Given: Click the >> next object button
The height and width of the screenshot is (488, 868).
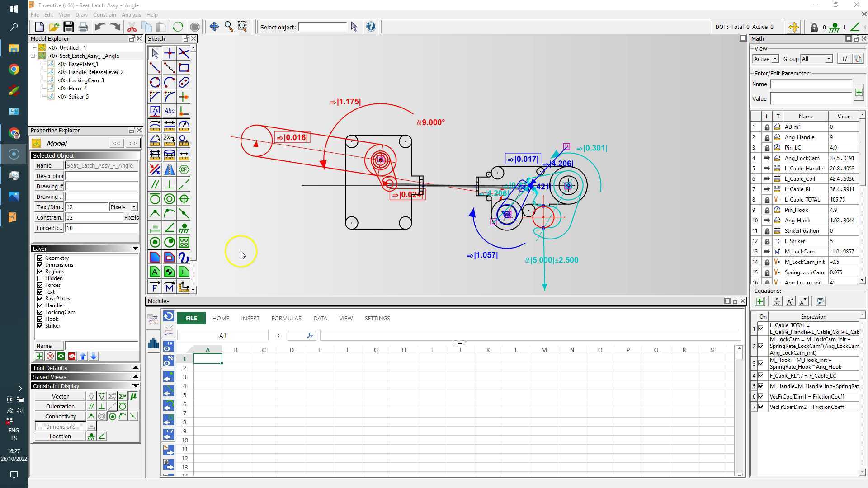Looking at the screenshot, I should pos(132,143).
